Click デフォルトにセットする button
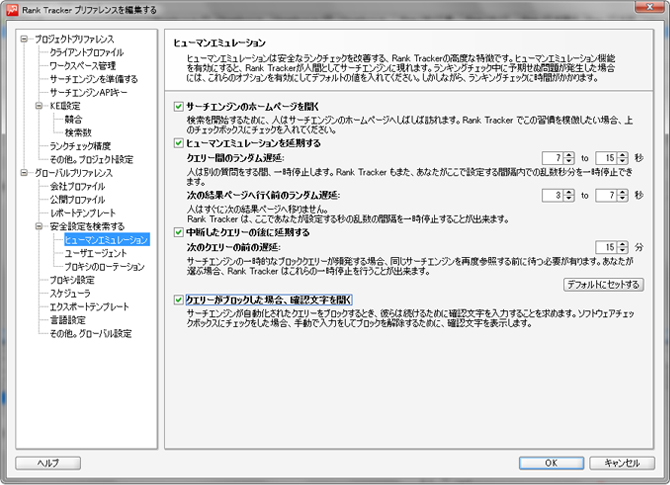Image resolution: width=670 pixels, height=485 pixels. coord(603,285)
